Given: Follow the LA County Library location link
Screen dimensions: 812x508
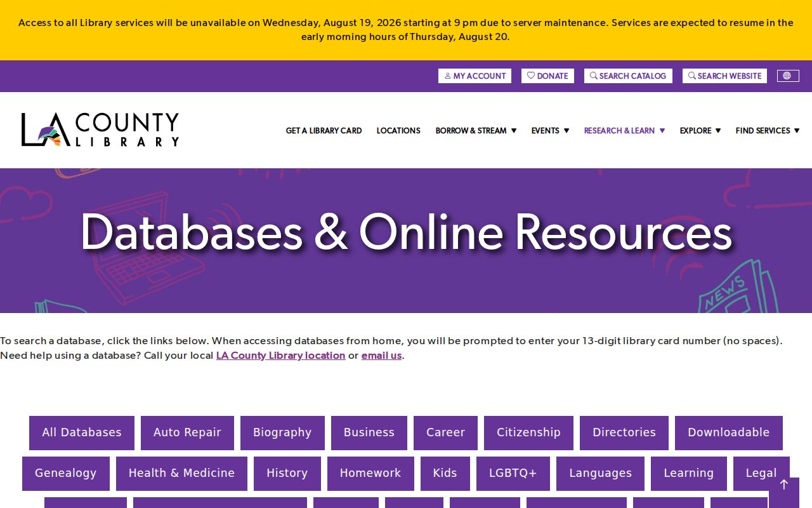Looking at the screenshot, I should pos(280,356).
